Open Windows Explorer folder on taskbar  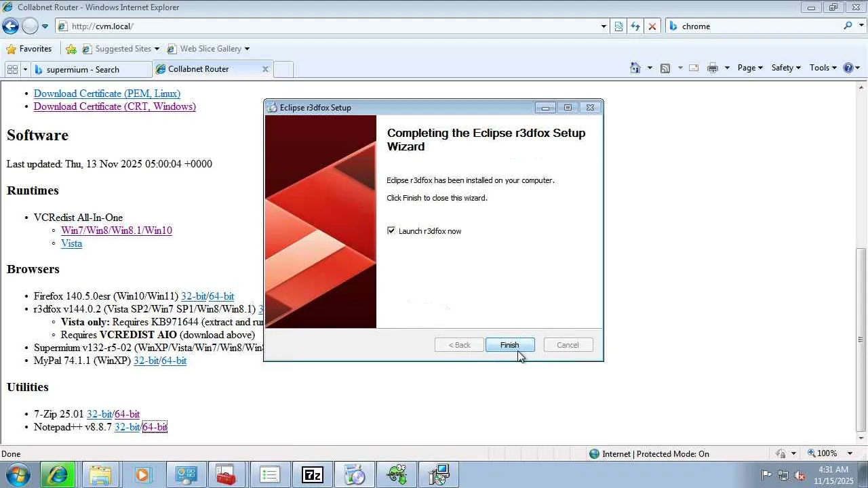tap(100, 474)
